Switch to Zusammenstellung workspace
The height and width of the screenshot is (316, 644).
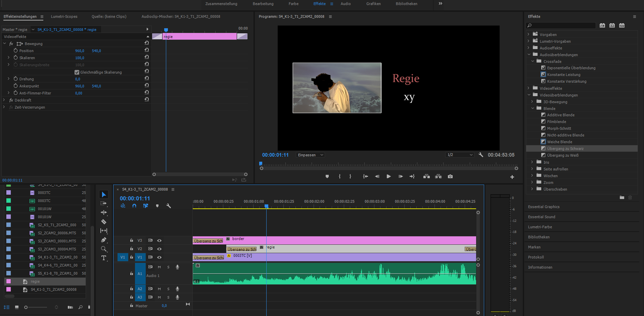221,4
